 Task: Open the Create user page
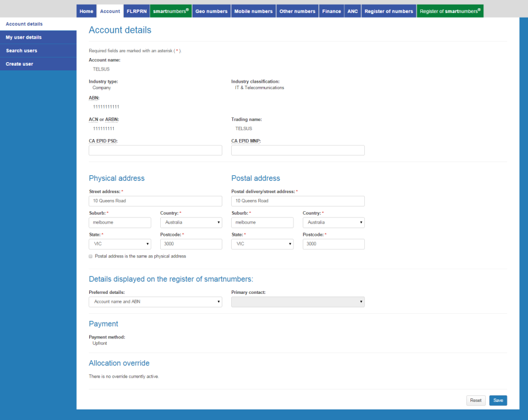pos(21,64)
